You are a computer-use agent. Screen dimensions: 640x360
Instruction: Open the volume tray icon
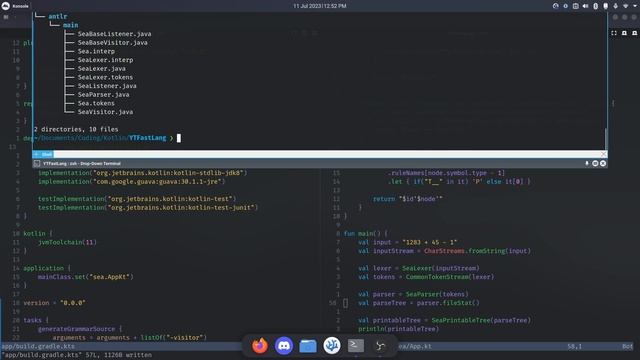585,6
